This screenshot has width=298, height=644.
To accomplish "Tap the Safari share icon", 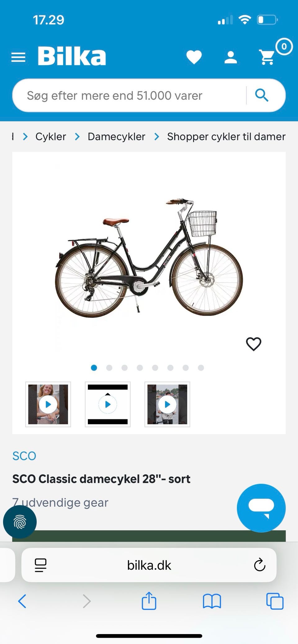I will (149, 601).
